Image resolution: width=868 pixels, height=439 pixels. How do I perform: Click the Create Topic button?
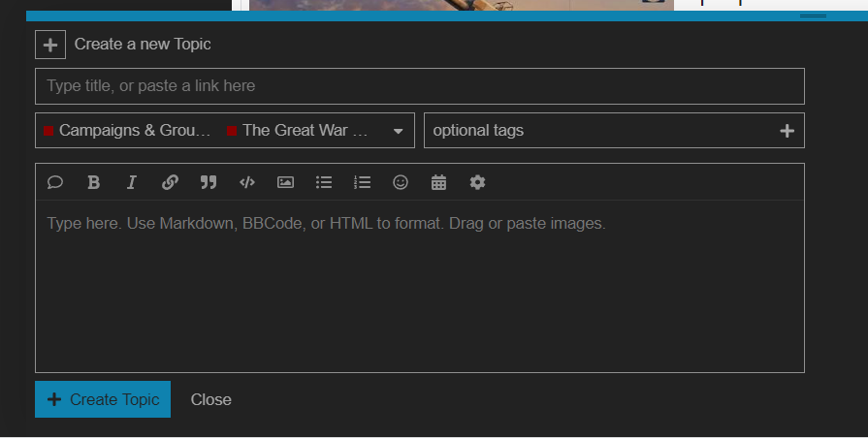click(103, 399)
